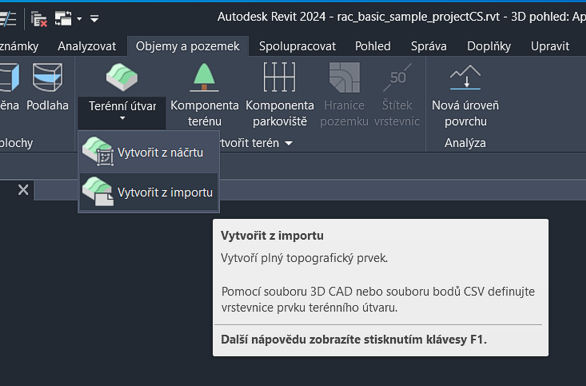
Task: Switch to the Analyzovat ribbon tab
Action: point(87,46)
